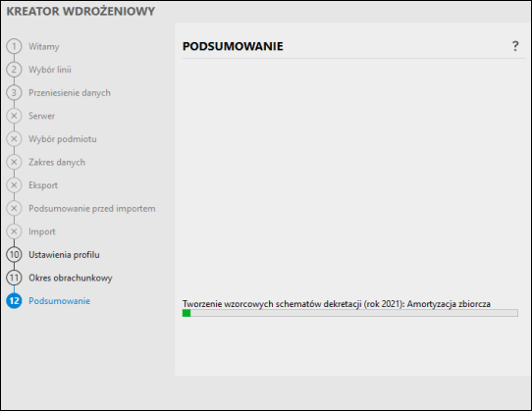The width and height of the screenshot is (532, 411).
Task: Open help with the question mark icon
Action: pyautogui.click(x=515, y=46)
